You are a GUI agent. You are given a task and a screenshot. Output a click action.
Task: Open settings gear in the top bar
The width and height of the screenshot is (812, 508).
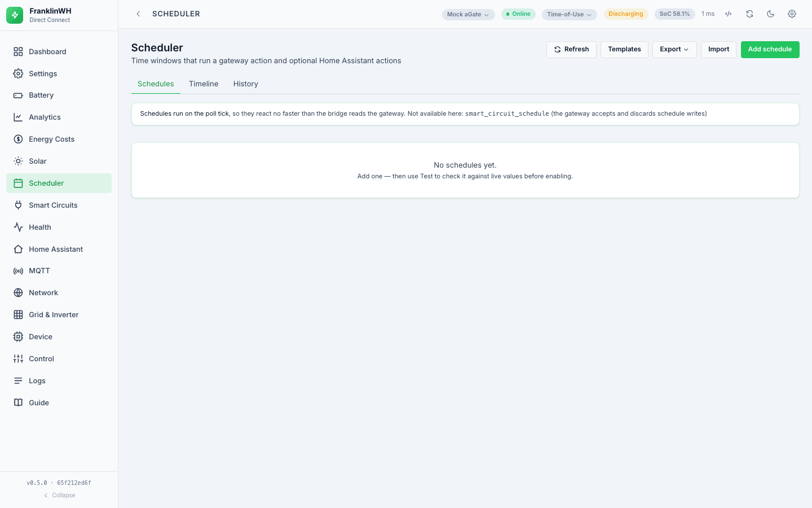pos(792,14)
